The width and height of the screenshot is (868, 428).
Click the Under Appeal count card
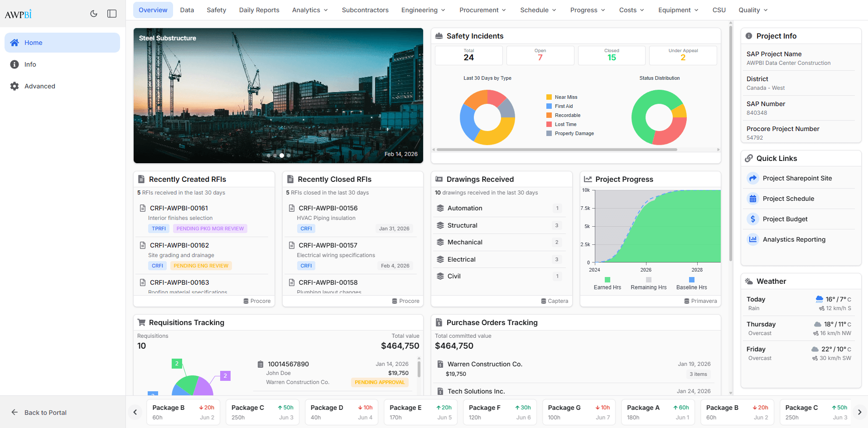683,55
